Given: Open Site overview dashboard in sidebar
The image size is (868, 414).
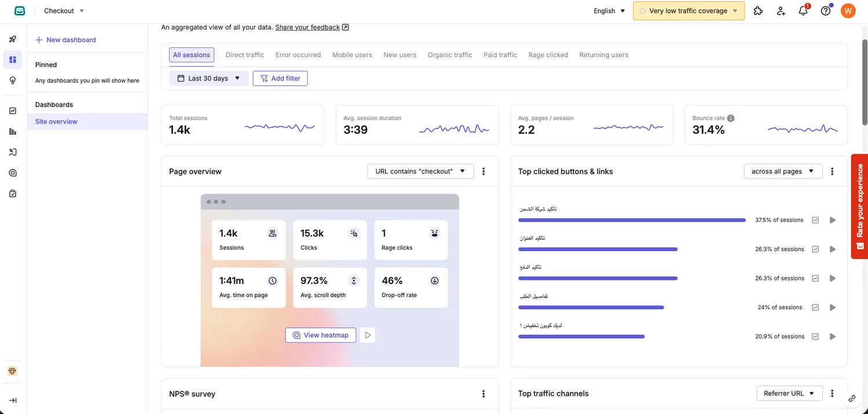Looking at the screenshot, I should pos(88,121).
